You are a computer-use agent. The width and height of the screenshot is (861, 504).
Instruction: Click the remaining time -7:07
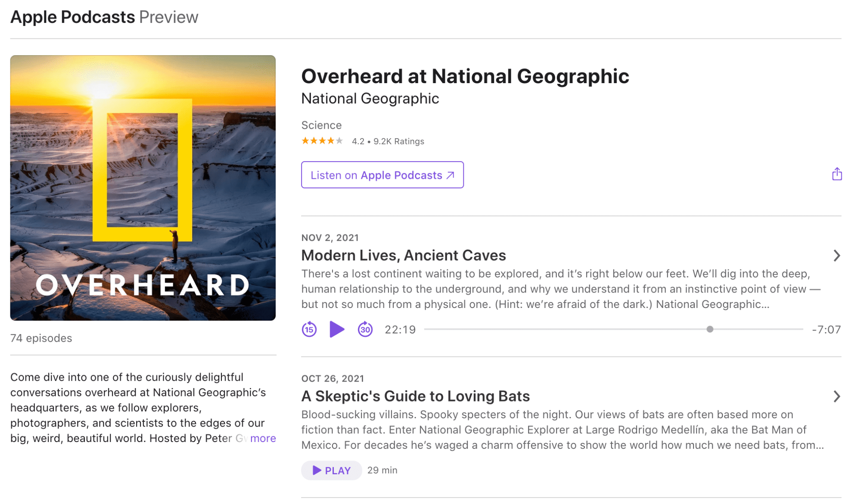[x=826, y=330]
